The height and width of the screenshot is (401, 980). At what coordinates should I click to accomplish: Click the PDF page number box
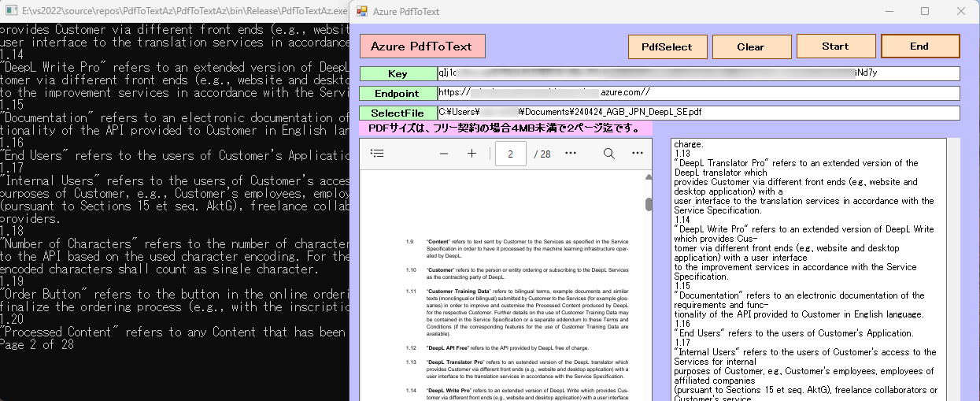[511, 154]
